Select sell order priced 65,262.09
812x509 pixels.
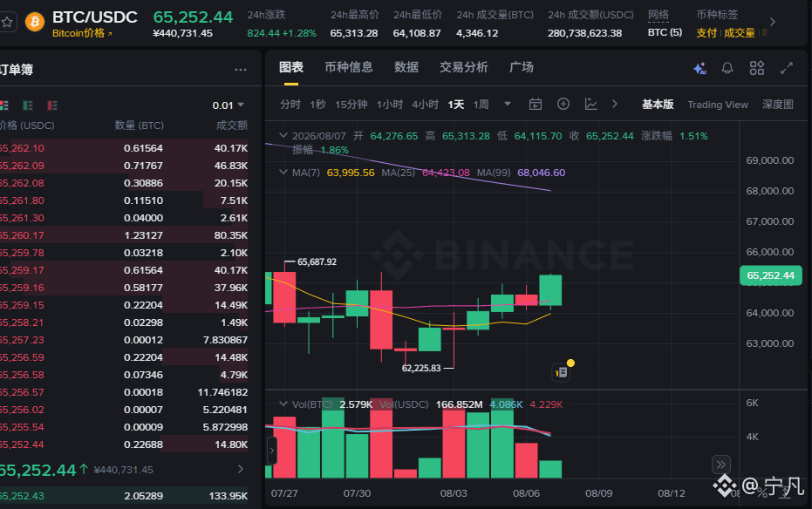(124, 166)
